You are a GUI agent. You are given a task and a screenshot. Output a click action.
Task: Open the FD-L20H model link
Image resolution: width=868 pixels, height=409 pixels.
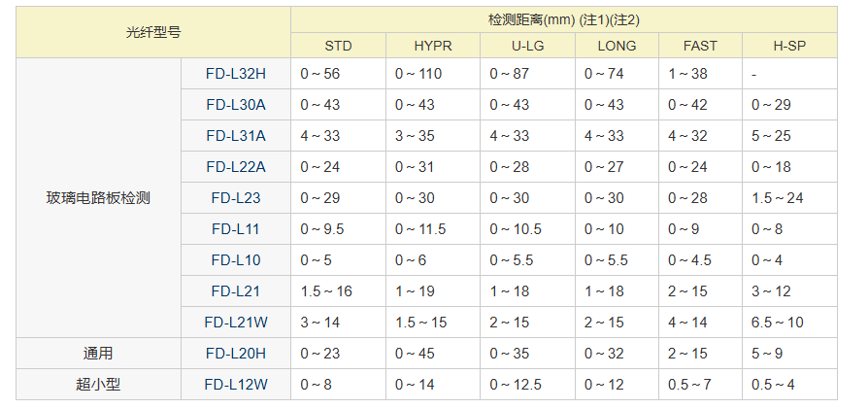236,353
